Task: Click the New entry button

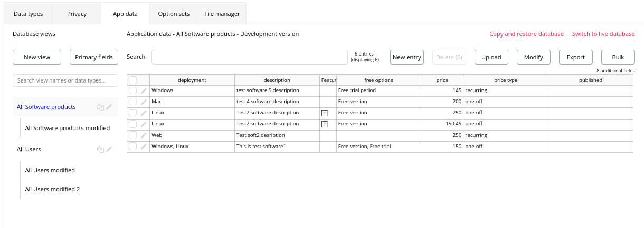Action: click(x=407, y=57)
